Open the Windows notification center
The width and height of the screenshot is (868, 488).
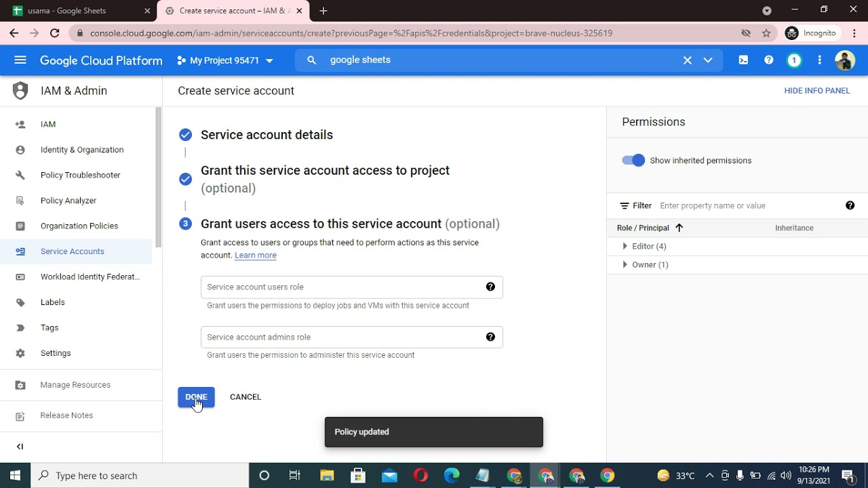tap(848, 475)
